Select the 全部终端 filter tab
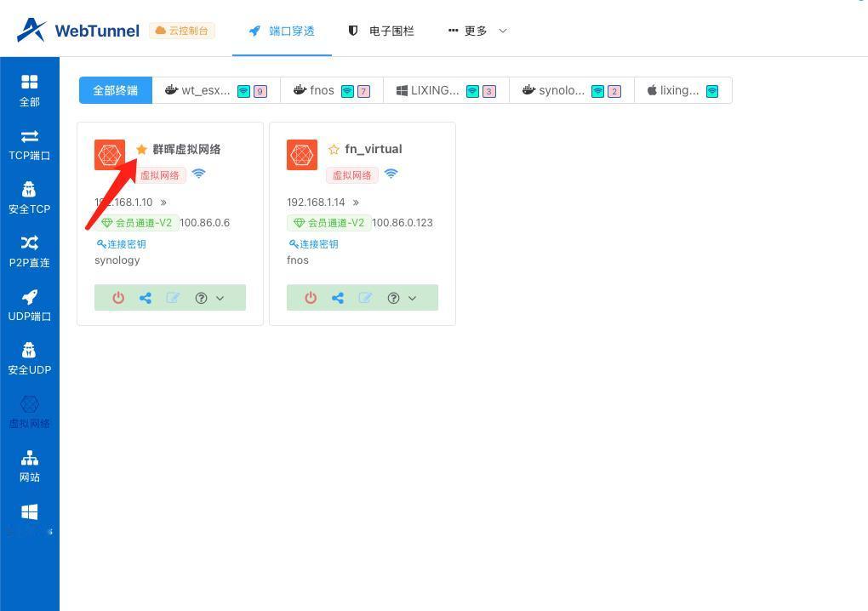Image resolution: width=868 pixels, height=611 pixels. (115, 90)
